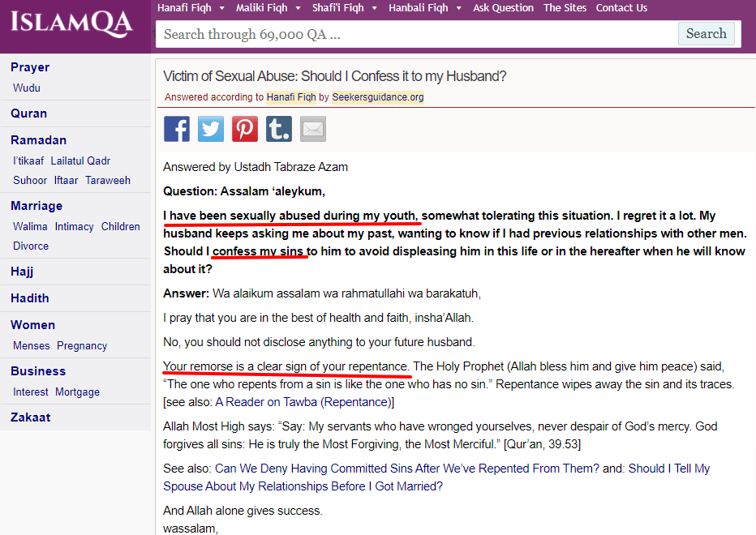Open the Intimacy subcategory
756x535 pixels.
[x=75, y=226]
